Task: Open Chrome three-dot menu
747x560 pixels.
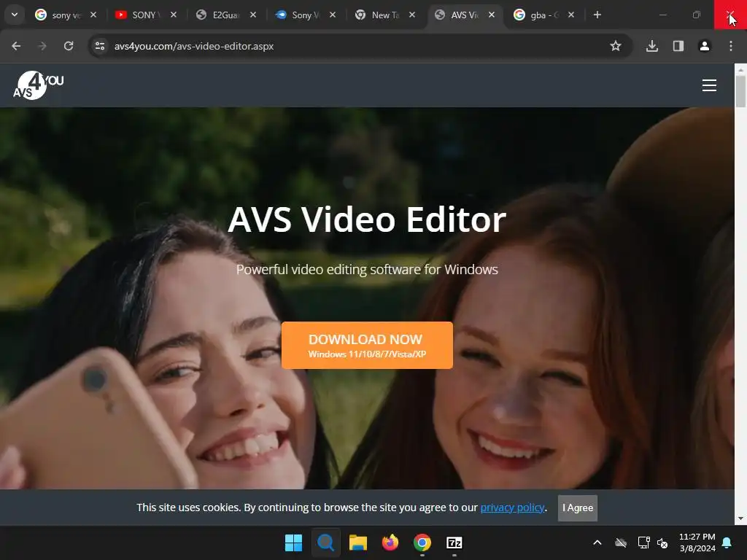Action: tap(731, 46)
